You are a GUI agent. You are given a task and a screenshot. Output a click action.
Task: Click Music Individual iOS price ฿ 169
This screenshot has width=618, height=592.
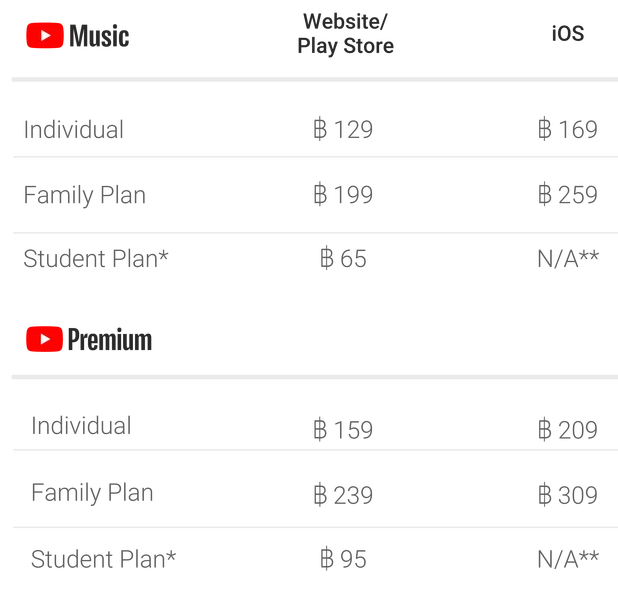point(568,129)
